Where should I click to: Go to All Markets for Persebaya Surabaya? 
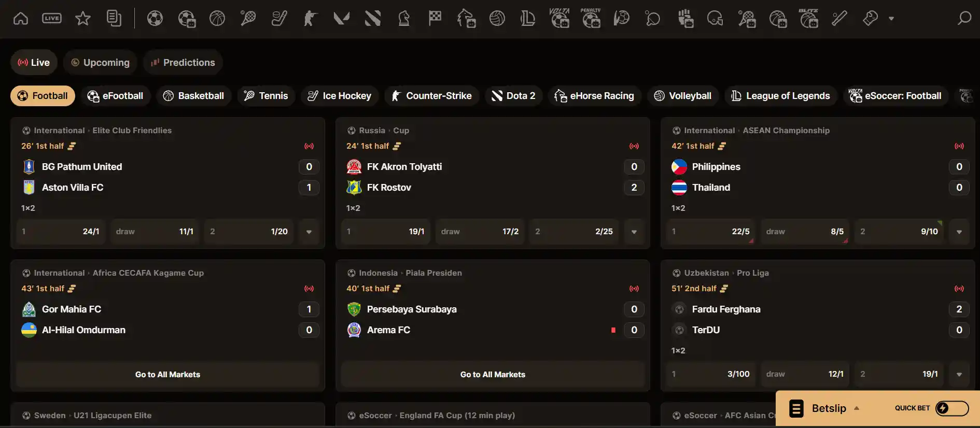pyautogui.click(x=493, y=375)
